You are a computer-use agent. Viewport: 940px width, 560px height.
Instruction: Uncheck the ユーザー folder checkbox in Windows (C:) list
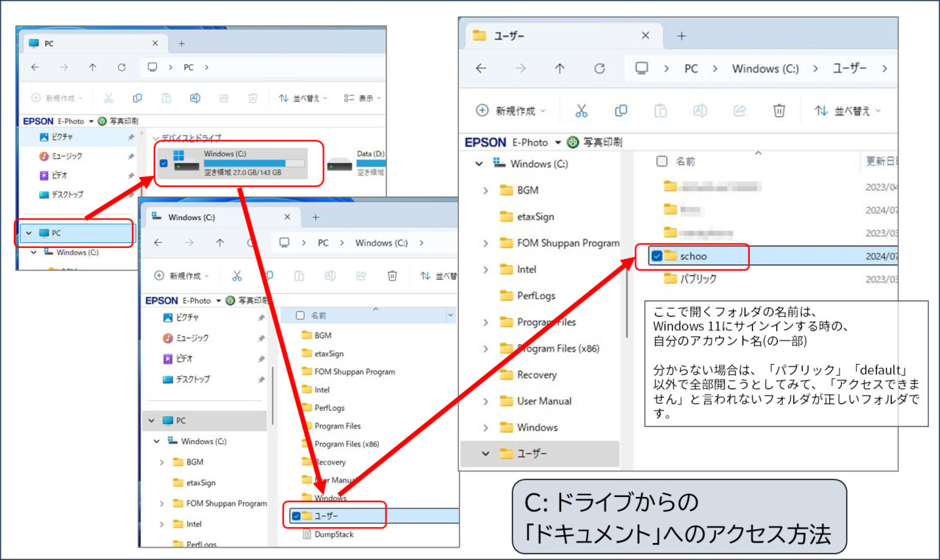click(295, 516)
